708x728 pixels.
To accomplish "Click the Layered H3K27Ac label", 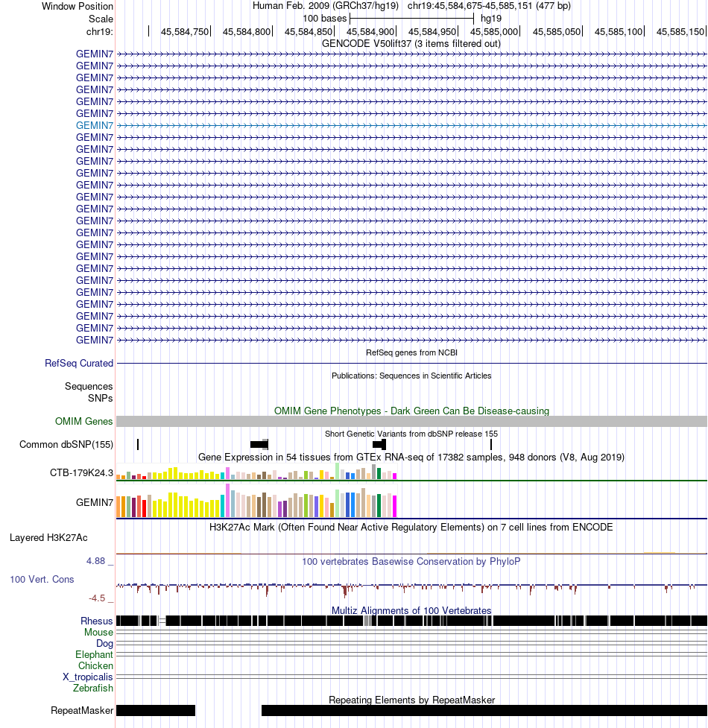I will coord(48,538).
